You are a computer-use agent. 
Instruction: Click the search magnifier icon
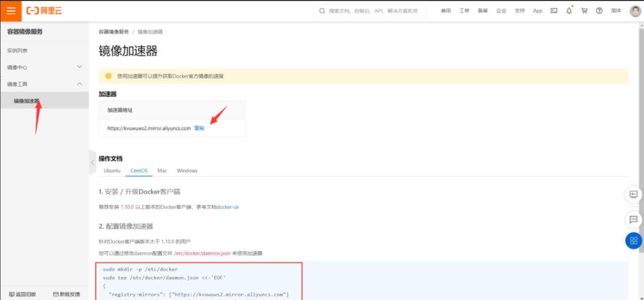322,11
